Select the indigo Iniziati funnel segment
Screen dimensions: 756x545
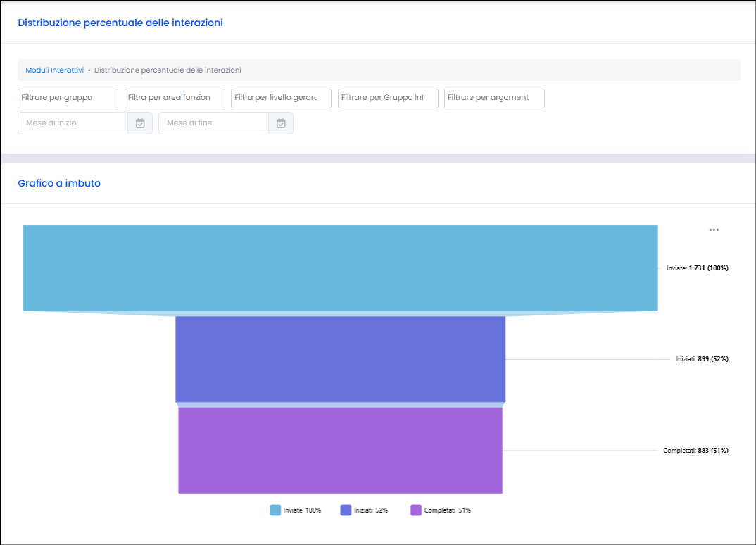tap(341, 359)
